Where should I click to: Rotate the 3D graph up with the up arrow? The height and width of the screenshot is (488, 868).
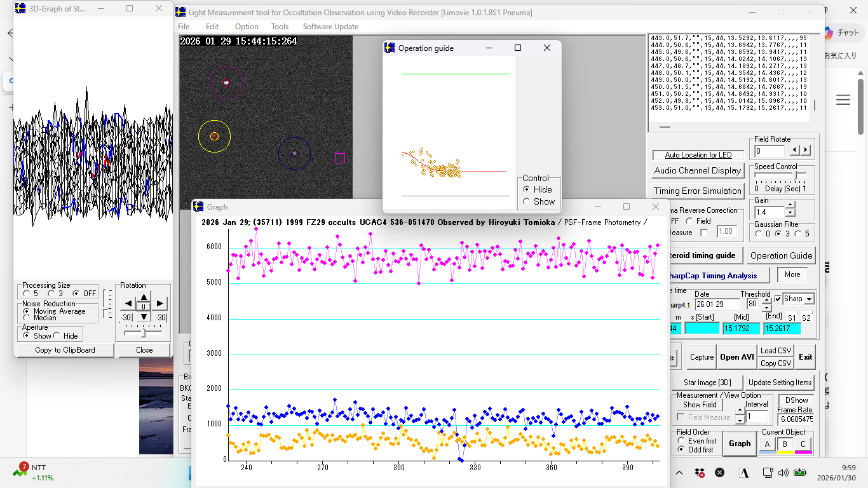point(144,297)
